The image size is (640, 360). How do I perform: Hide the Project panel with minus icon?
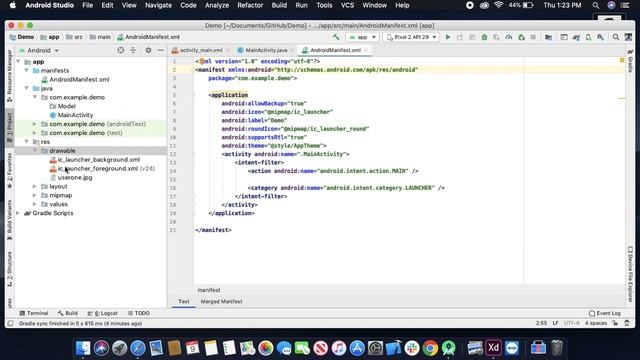[160, 50]
